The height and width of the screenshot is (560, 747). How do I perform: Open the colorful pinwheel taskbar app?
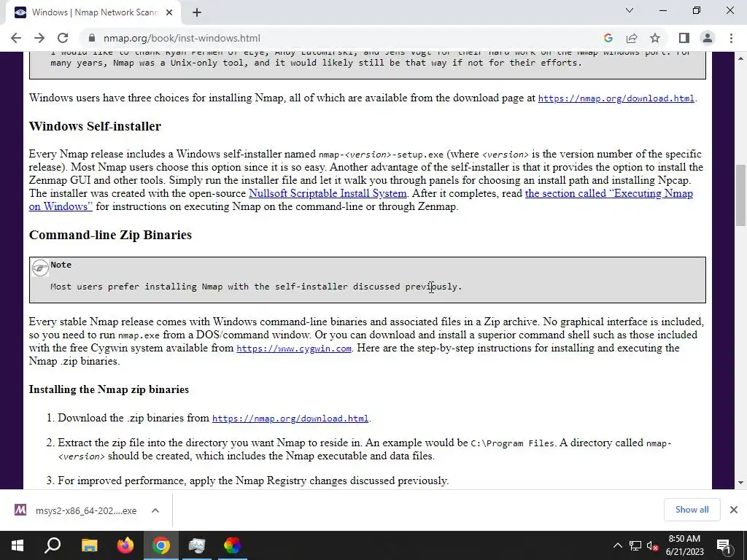(x=233, y=545)
